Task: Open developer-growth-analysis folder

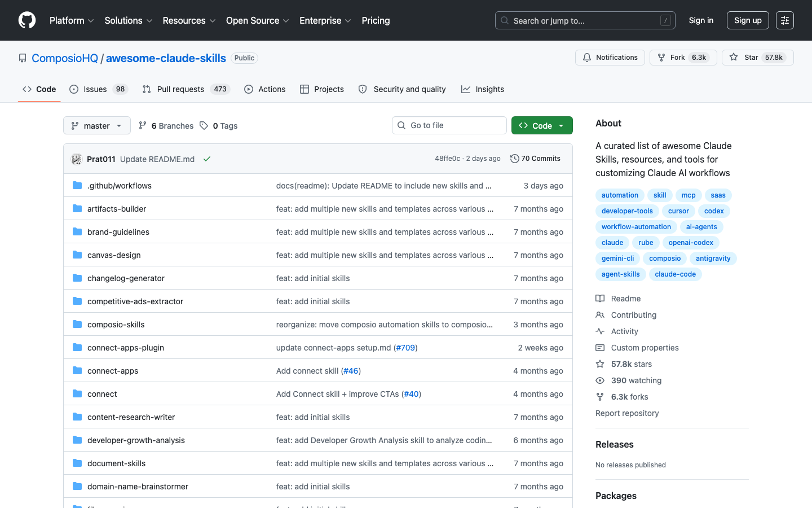Action: point(136,440)
